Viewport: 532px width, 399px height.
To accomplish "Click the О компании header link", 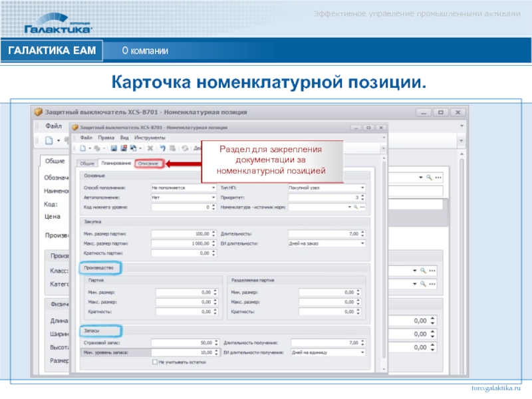I will tap(145, 51).
